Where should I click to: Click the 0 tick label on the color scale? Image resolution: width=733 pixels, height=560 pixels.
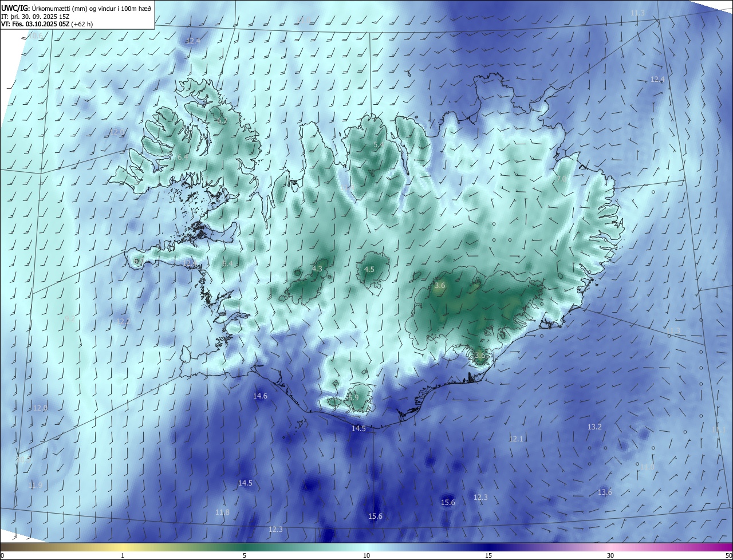coord(2,555)
